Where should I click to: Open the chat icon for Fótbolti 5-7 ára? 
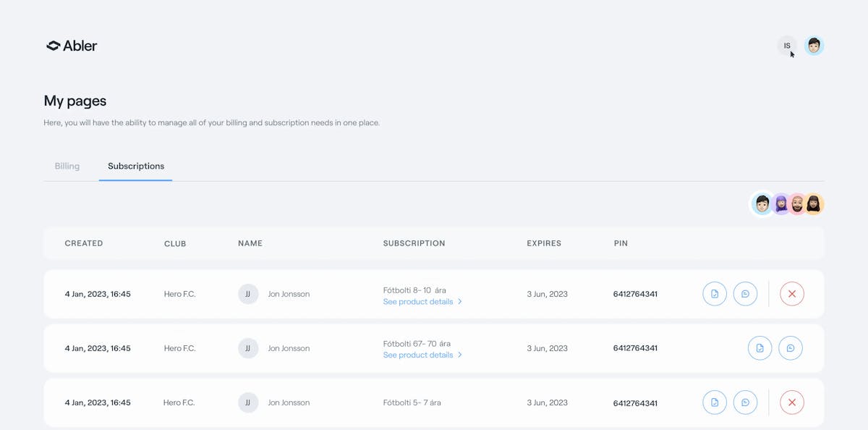click(745, 402)
